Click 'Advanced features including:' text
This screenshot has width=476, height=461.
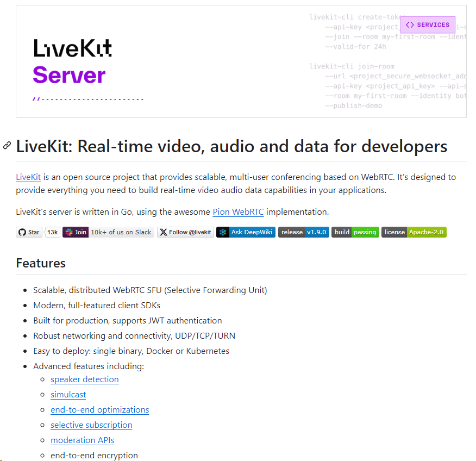(x=89, y=366)
